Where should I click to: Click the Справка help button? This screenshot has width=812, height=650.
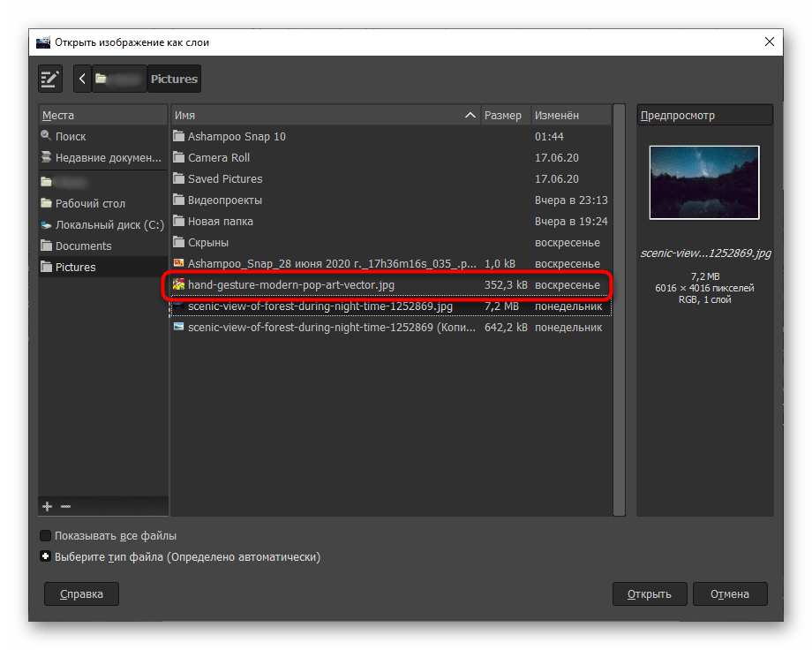click(x=81, y=594)
